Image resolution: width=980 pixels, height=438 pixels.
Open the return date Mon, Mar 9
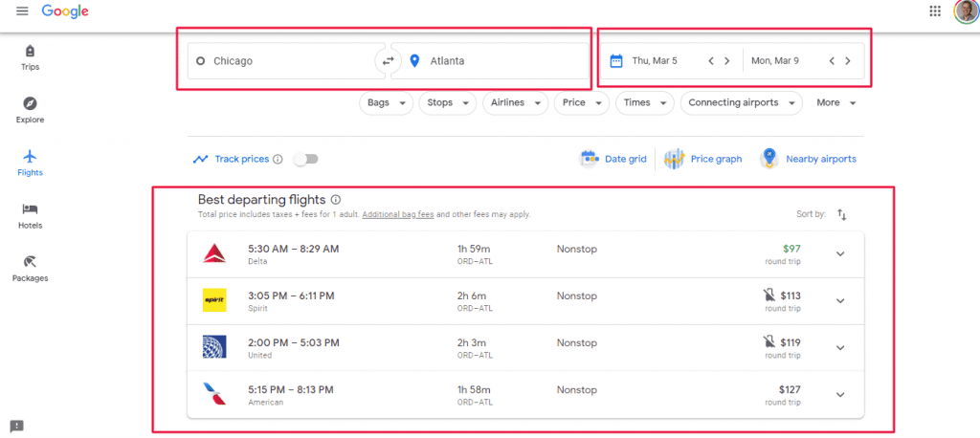[x=775, y=61]
